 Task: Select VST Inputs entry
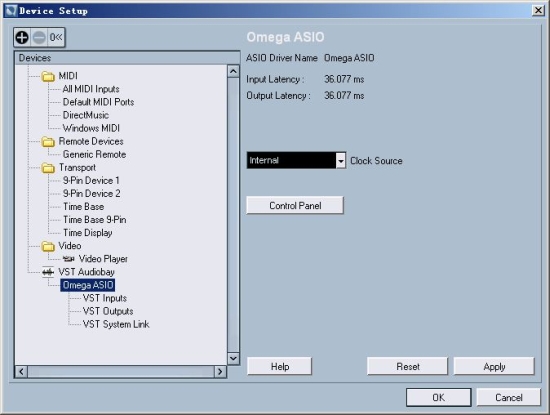click(x=105, y=298)
